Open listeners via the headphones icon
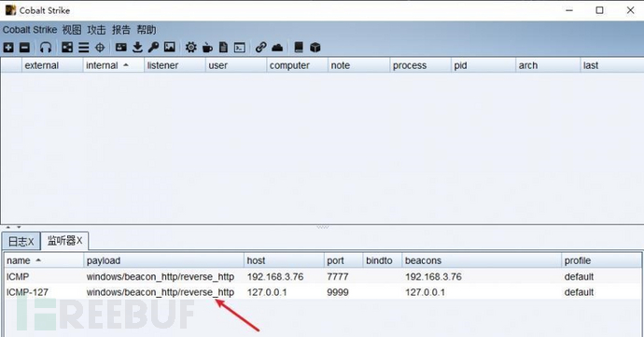Viewport: 644px width, 337px height. (x=46, y=48)
